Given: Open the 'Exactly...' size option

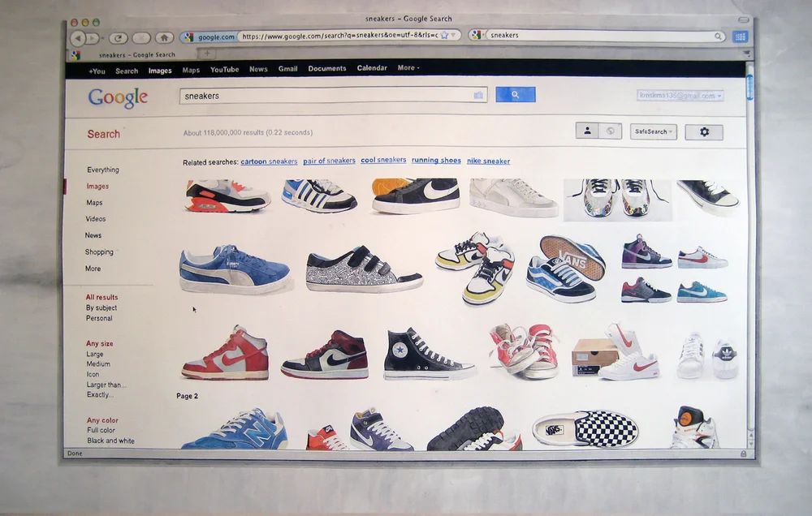Looking at the screenshot, I should 100,394.
